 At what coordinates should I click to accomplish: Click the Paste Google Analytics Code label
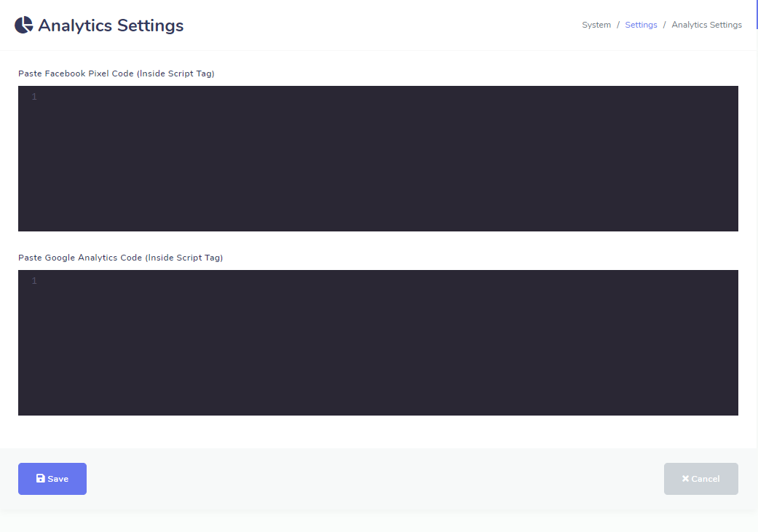click(121, 258)
